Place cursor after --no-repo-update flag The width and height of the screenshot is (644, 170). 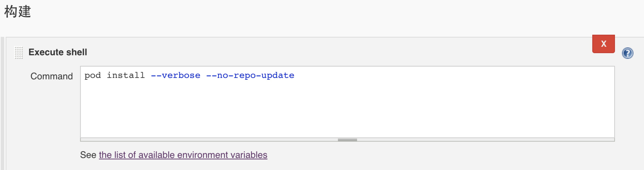coord(295,75)
